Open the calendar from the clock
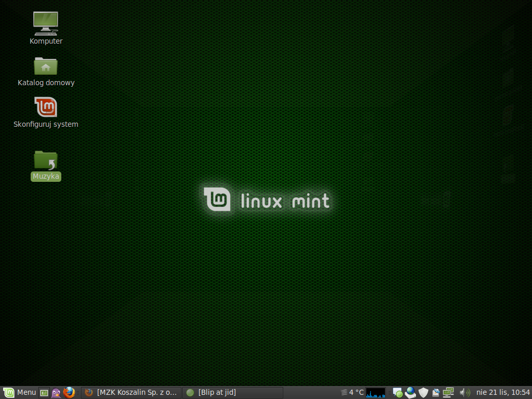Viewport: 532px width, 399px height. tap(503, 393)
